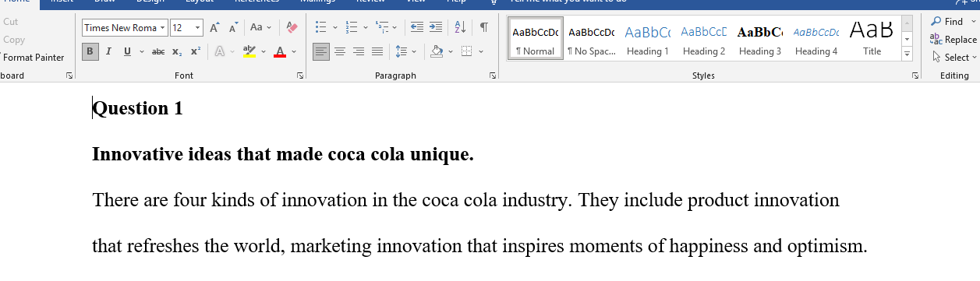Toggle Bold formatting button

coord(90,51)
